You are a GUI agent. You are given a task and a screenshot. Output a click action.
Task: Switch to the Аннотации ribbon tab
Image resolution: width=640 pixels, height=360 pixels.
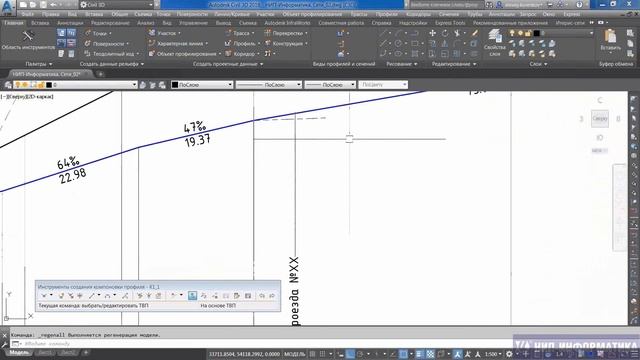point(70,23)
